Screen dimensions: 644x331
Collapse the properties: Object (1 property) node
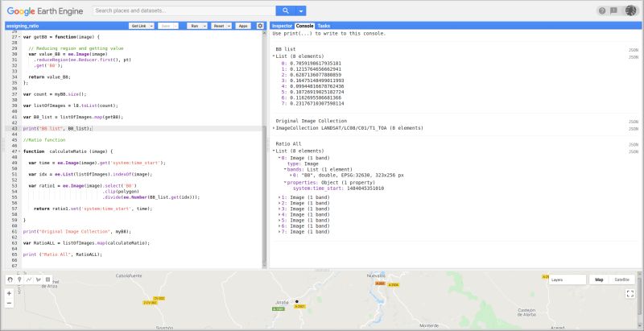[x=285, y=182]
